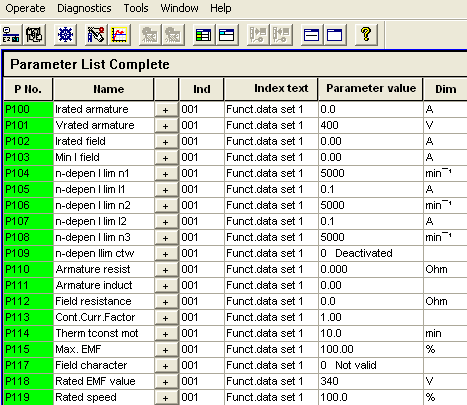Viewport: 467px width, 405px height.
Task: Click the blue window with line icon
Action: pyautogui.click(x=311, y=35)
